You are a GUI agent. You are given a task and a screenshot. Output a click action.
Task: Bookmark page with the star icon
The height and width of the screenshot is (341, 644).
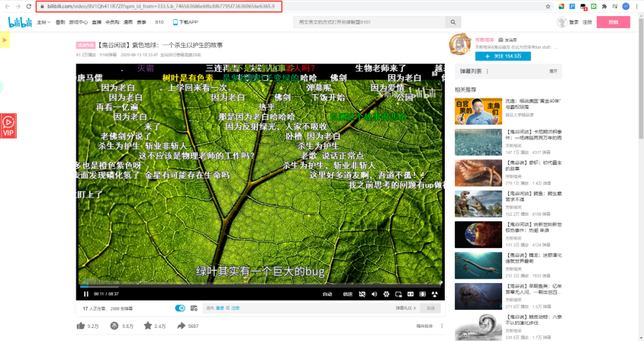548,6
